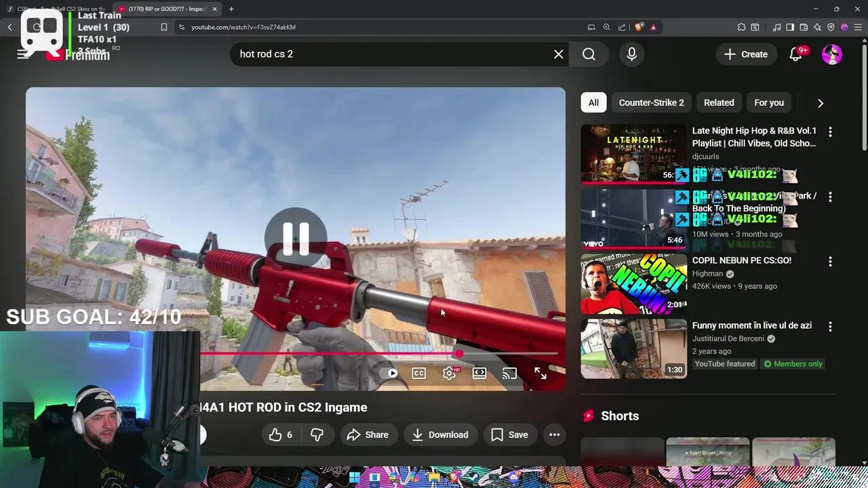This screenshot has width=868, height=488.
Task: Open options for Late Night Hip Hop video
Action: coord(830,131)
